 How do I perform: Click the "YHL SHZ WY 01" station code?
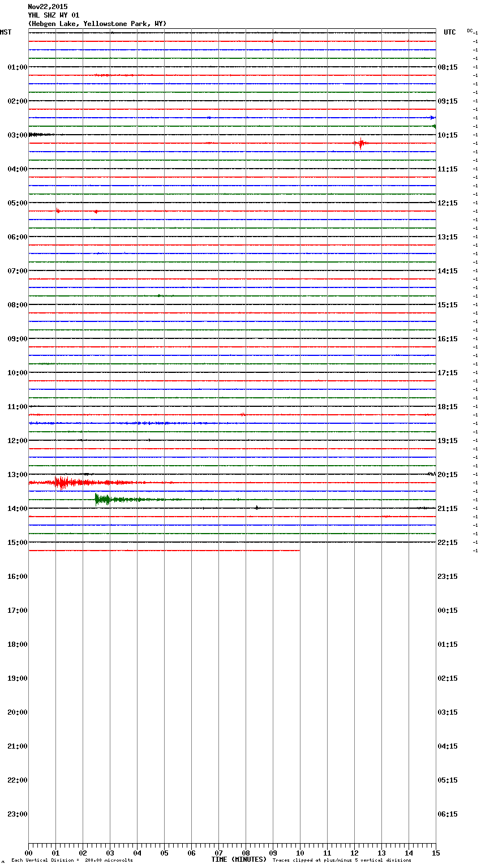[54, 15]
